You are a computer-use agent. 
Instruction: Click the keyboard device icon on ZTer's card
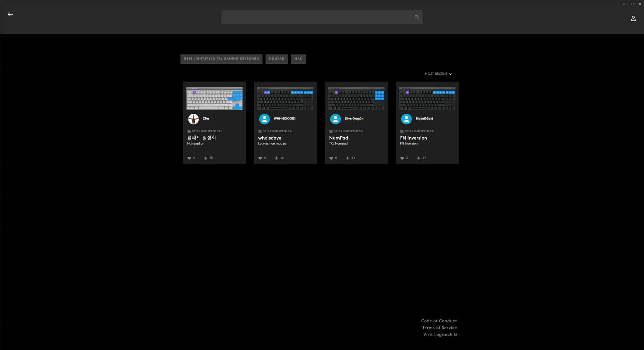tap(189, 131)
